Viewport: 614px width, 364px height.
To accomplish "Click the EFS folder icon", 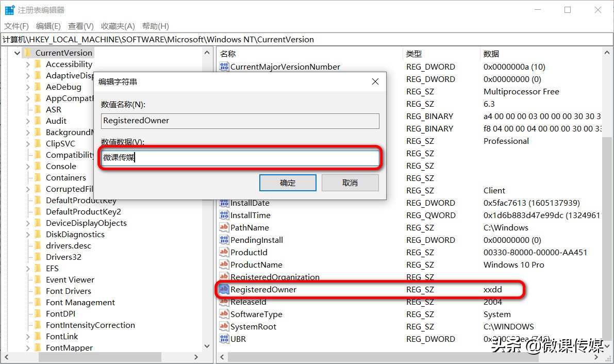I will coord(38,269).
